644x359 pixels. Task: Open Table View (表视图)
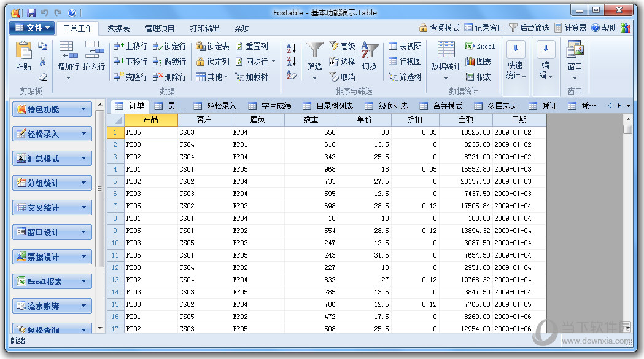click(x=405, y=46)
